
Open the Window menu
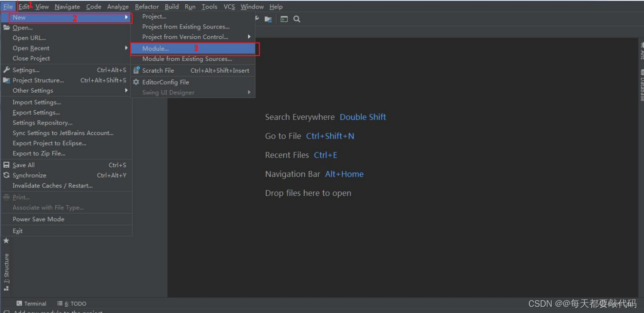pos(252,7)
